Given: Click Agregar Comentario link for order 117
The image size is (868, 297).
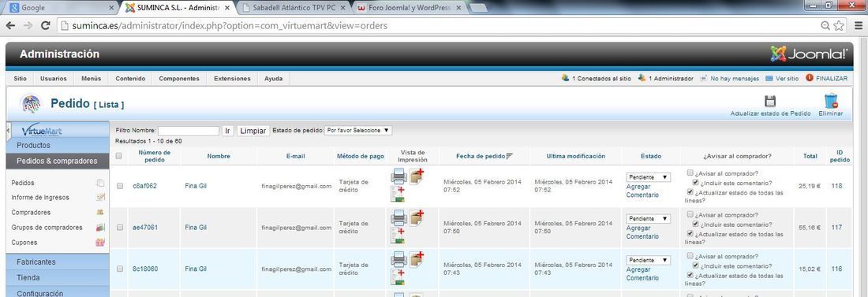Looking at the screenshot, I should point(642,232).
